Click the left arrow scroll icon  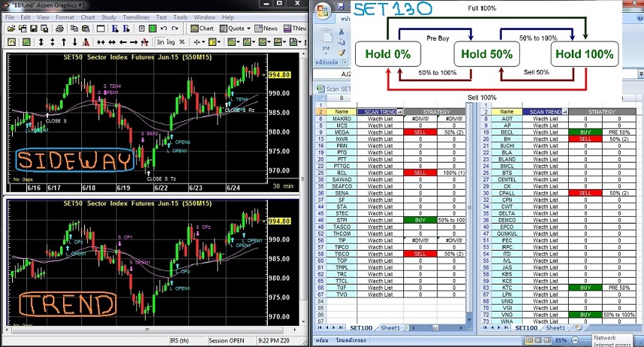(123, 42)
